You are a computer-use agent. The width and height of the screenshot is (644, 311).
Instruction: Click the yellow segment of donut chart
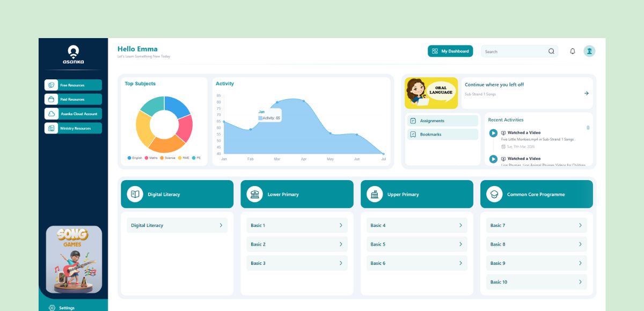click(x=143, y=129)
